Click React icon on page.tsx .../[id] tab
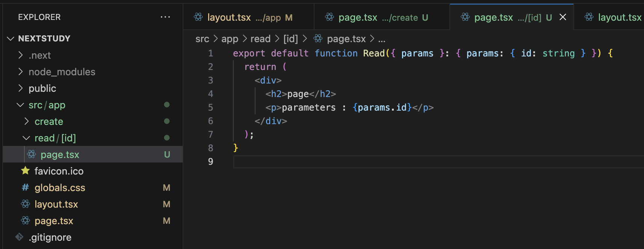 (465, 17)
